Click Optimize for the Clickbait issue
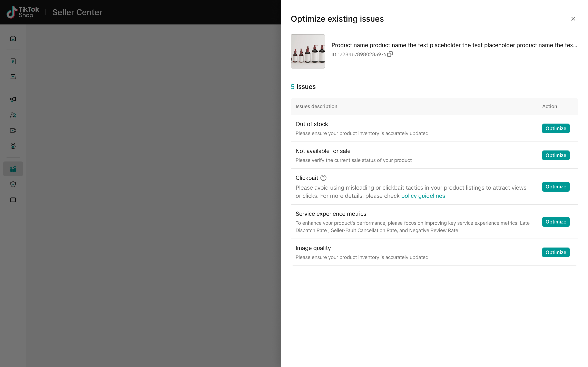Screen dimensions: 588x367 click(556, 187)
